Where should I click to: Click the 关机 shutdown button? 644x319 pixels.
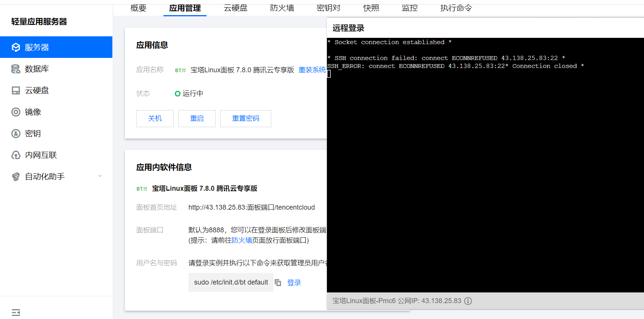155,118
